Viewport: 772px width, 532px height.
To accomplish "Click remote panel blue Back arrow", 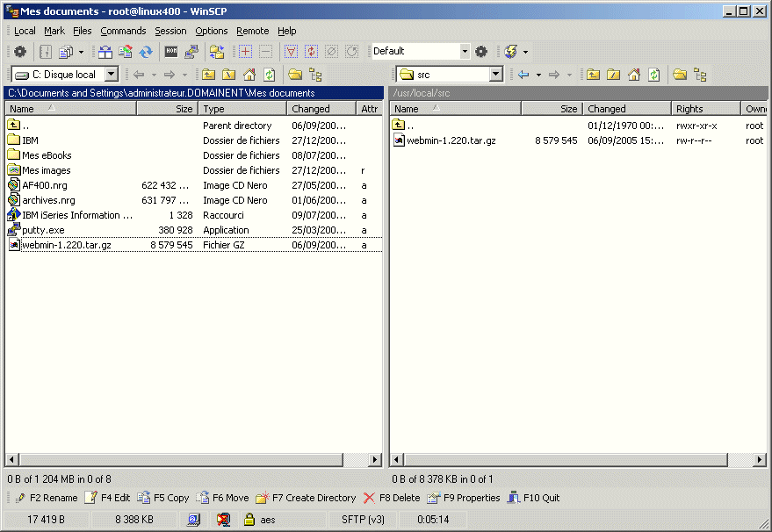I will coord(523,75).
